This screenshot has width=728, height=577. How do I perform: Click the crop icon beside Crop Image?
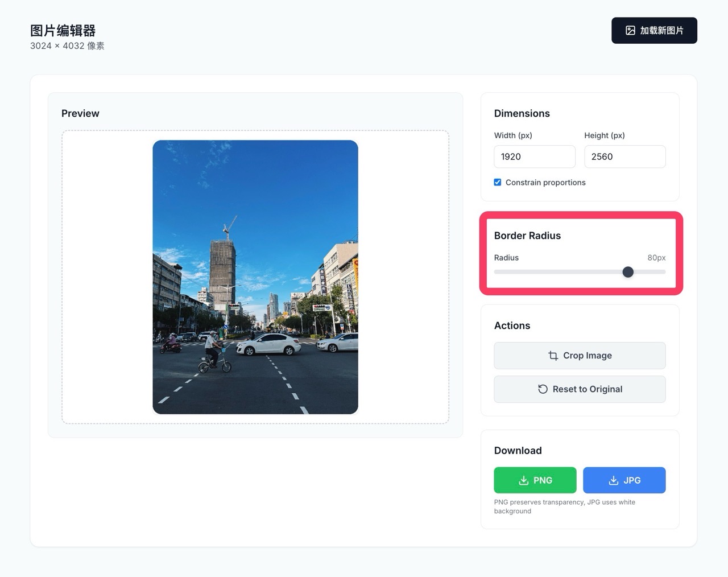tap(553, 356)
